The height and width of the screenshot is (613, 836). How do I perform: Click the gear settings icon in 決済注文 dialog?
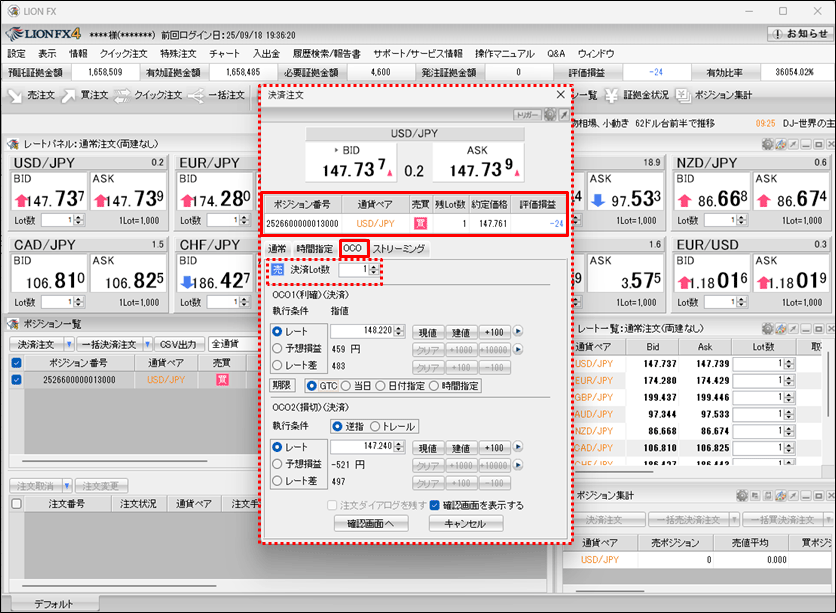click(550, 115)
